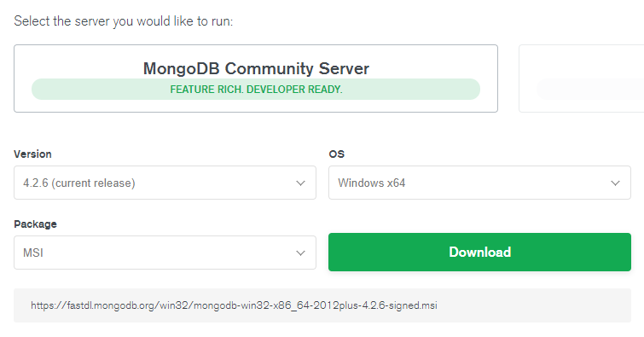Click the Package field label
The image size is (644, 337).
tap(35, 224)
